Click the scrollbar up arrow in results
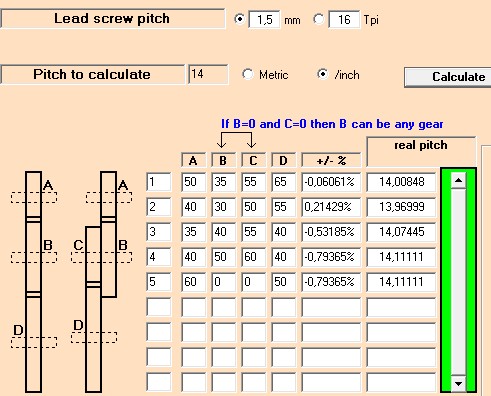The width and height of the screenshot is (491, 396). point(458,180)
